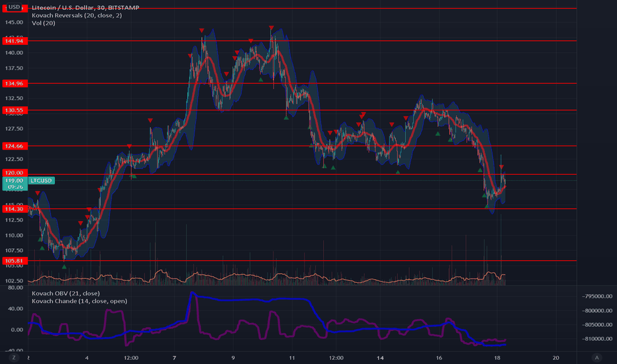617x364 pixels.
Task: Click date 7 on the time axis
Action: coord(174,357)
